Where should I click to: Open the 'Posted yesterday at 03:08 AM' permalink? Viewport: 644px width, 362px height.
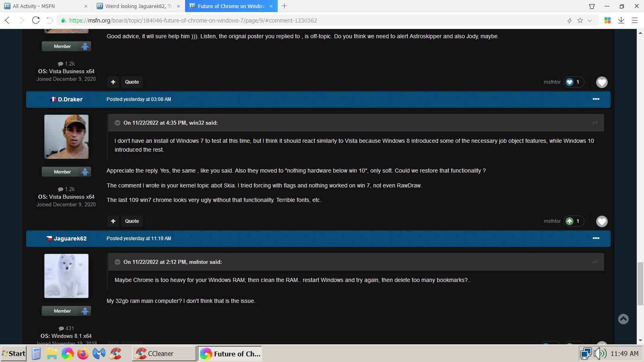tap(139, 99)
